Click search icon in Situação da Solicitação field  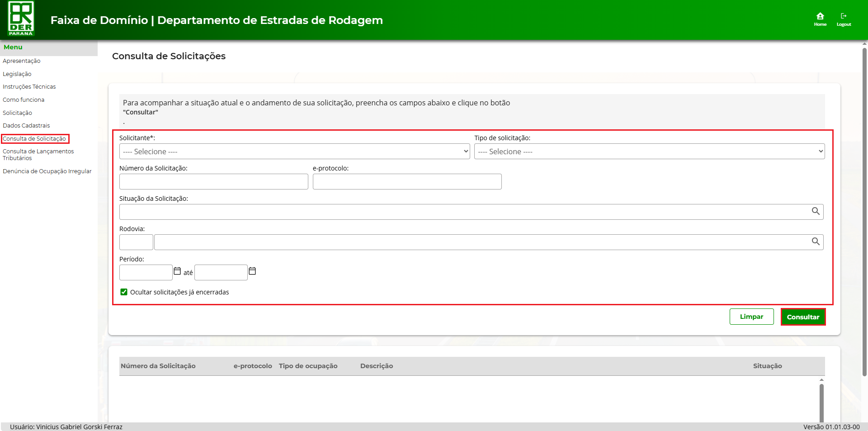click(816, 211)
